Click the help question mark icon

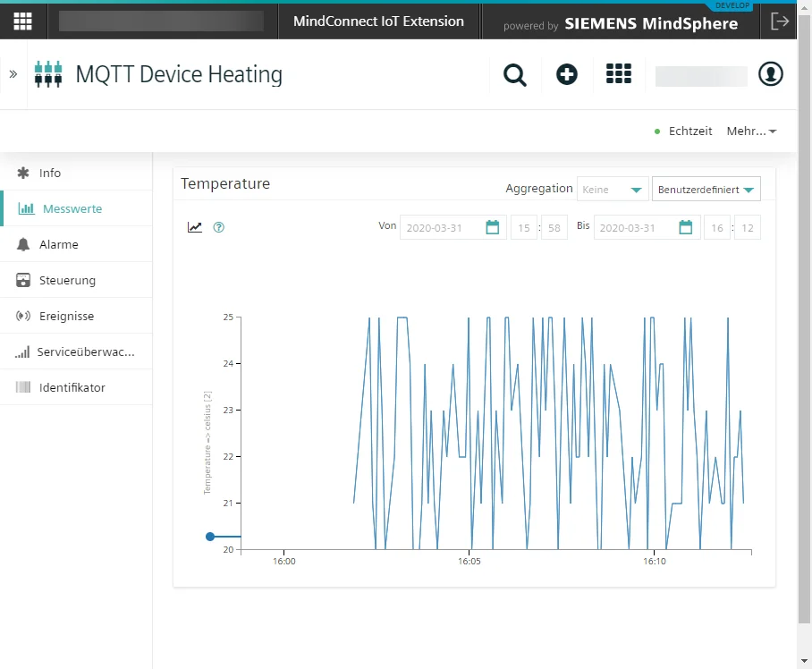(x=218, y=227)
